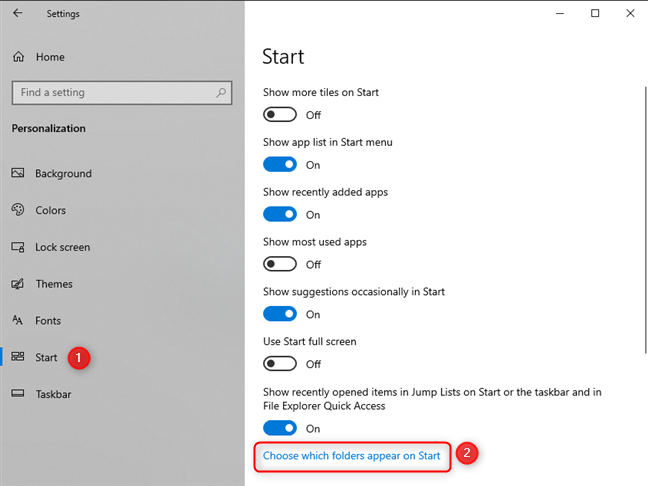648x486 pixels.
Task: Click the Start page heading
Action: (284, 57)
